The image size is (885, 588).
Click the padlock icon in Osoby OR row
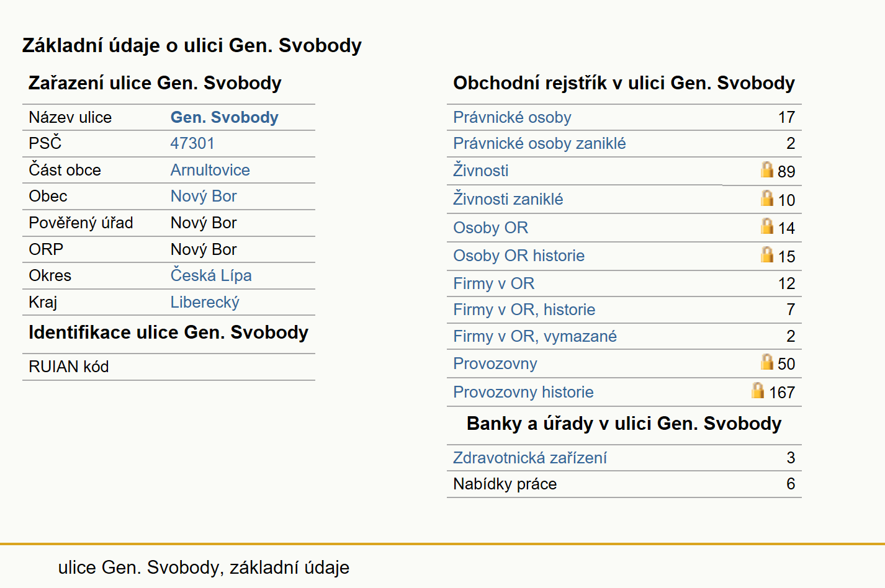767,226
